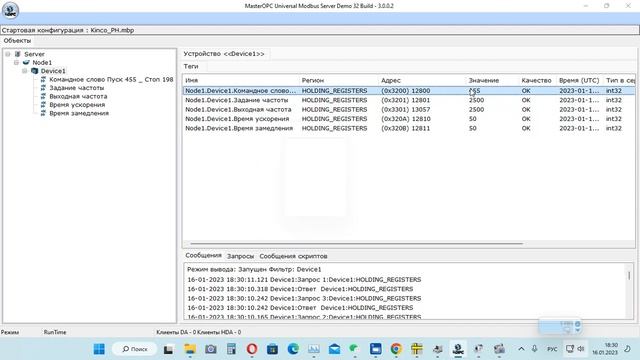This screenshot has height=360, width=640.
Task: Click the RunTime status bar entry
Action: point(55,332)
